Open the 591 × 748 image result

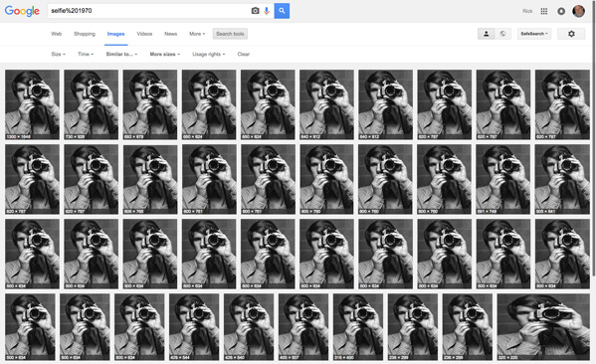click(503, 179)
